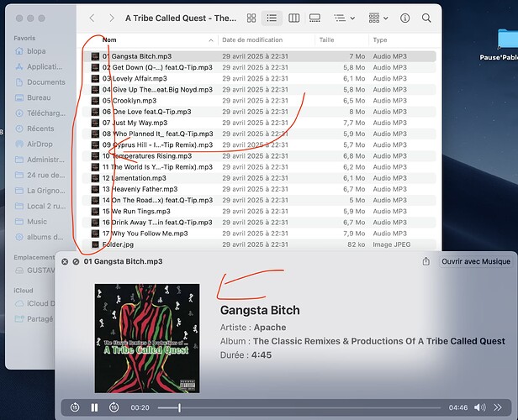
Task: Select 02 Get Down feat.Q-Tip.mp3
Action: (259, 68)
